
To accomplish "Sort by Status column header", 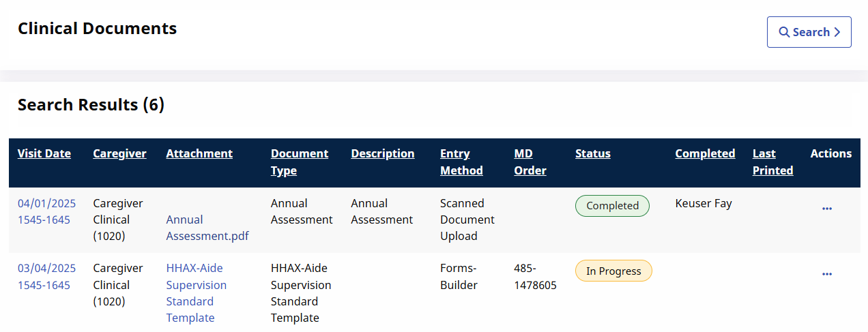I will coord(593,153).
